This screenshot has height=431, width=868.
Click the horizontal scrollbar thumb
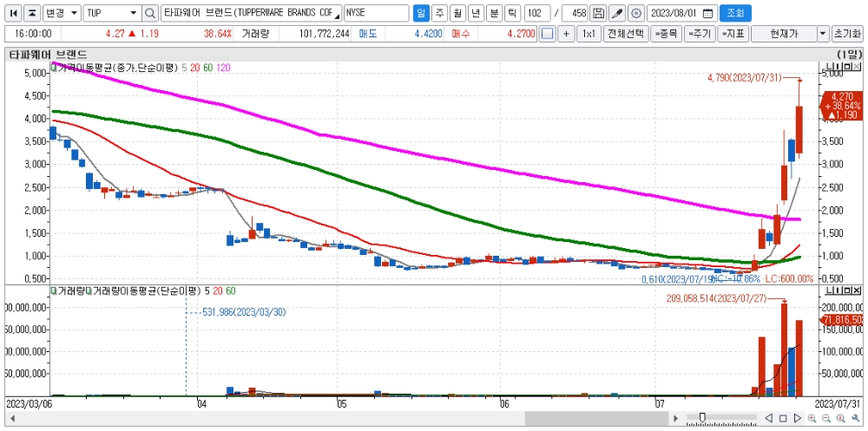pos(596,418)
